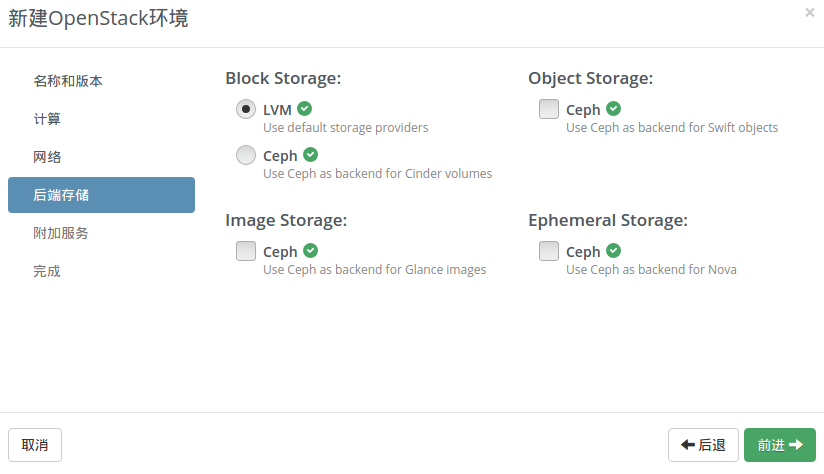Close the 新建OpenStack环境 dialog with the X

tap(809, 12)
